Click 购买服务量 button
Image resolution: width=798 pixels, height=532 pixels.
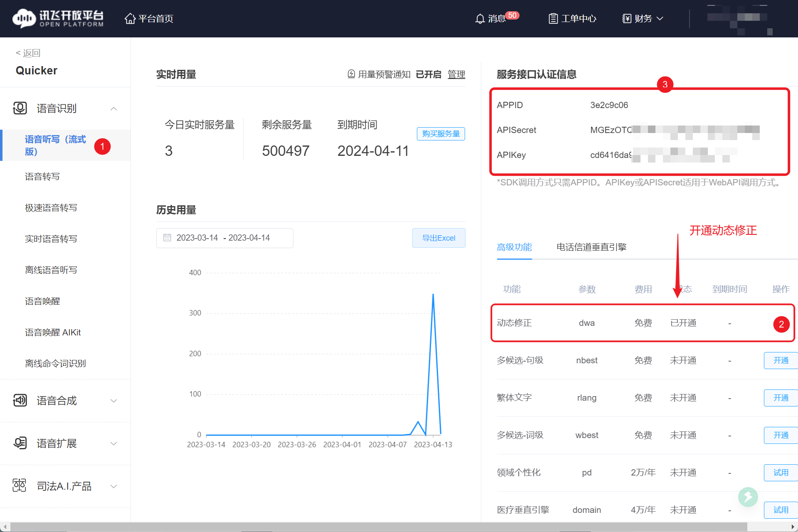[441, 133]
